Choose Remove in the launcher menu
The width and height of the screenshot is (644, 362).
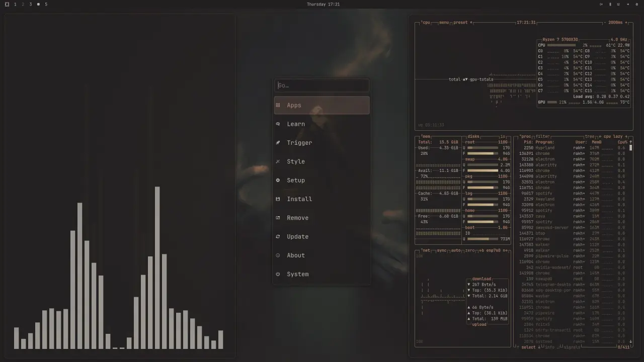(321, 218)
